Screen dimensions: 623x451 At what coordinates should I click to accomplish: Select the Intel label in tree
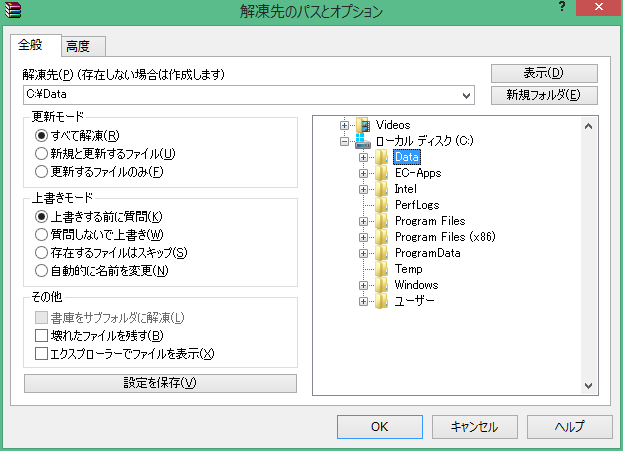406,189
